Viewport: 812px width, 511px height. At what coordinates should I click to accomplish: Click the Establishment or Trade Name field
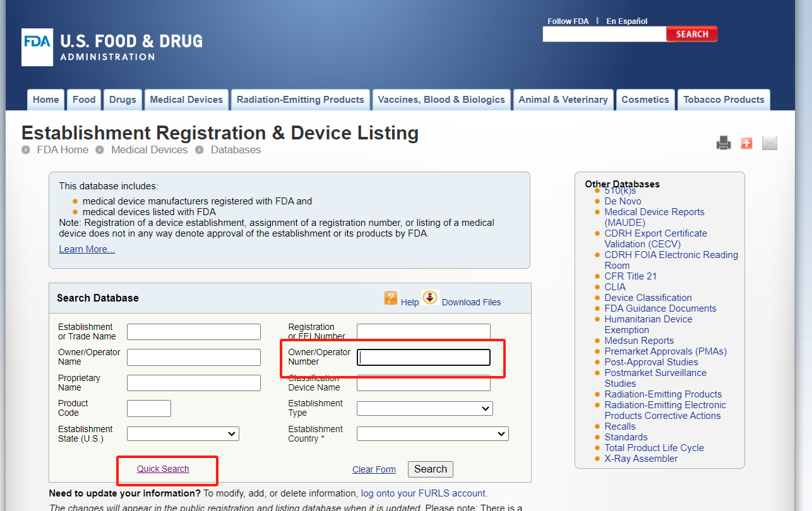pyautogui.click(x=194, y=332)
